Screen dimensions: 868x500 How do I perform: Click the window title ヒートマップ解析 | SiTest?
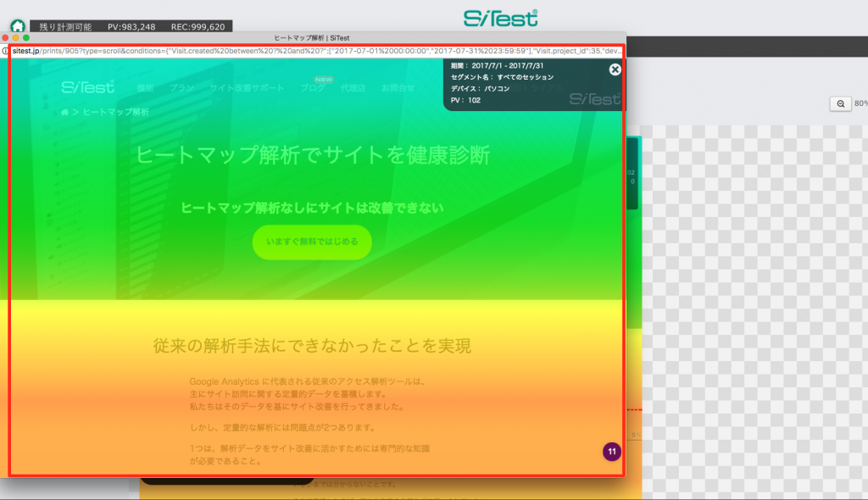[312, 37]
